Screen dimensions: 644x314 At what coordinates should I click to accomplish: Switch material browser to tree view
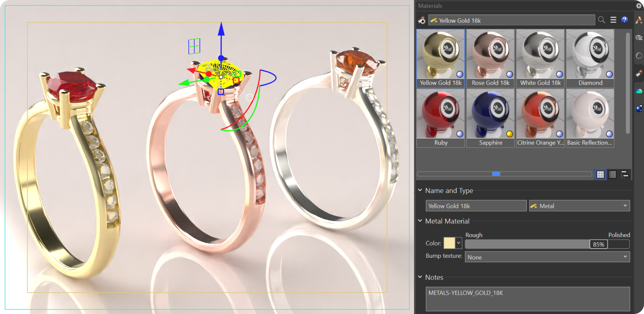(x=625, y=174)
